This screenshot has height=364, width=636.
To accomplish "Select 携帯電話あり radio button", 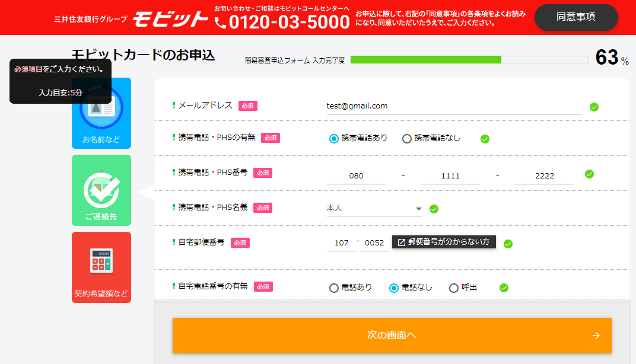I will point(334,139).
